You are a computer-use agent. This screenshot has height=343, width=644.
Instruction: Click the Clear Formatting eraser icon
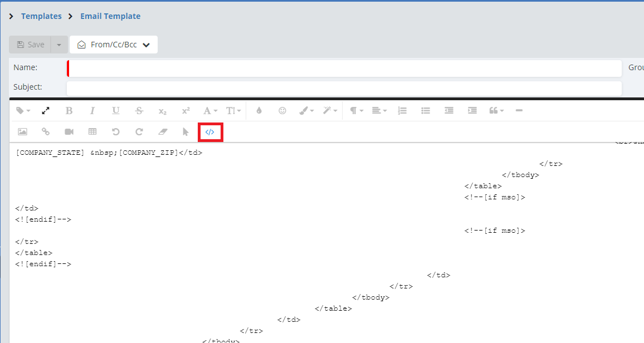tap(163, 132)
